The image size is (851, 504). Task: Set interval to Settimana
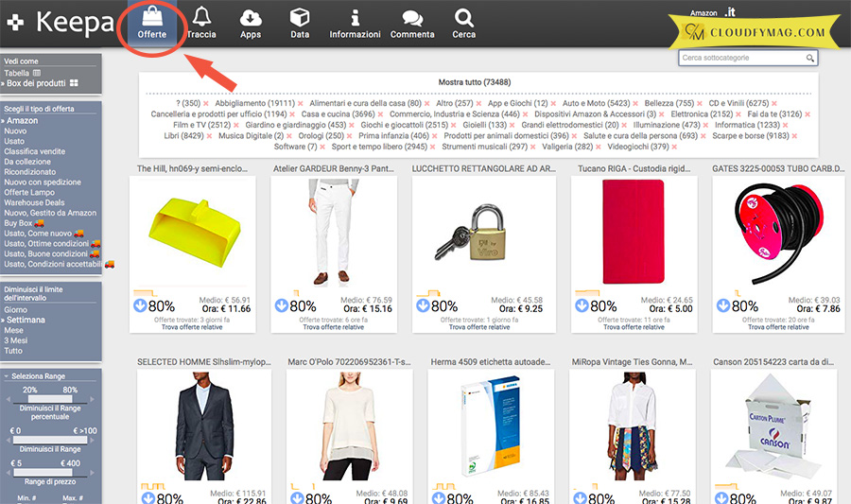tap(26, 320)
